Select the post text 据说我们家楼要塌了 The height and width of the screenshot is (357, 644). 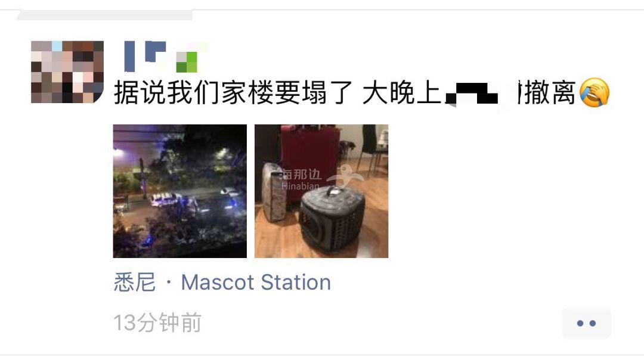[233, 93]
